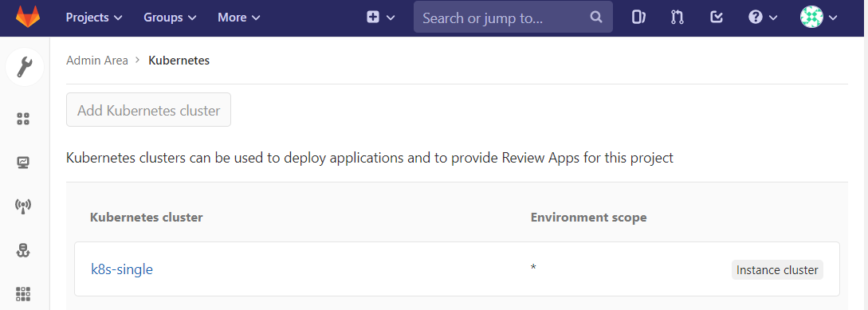Open the Projects dropdown menu
The width and height of the screenshot is (868, 310).
[94, 18]
